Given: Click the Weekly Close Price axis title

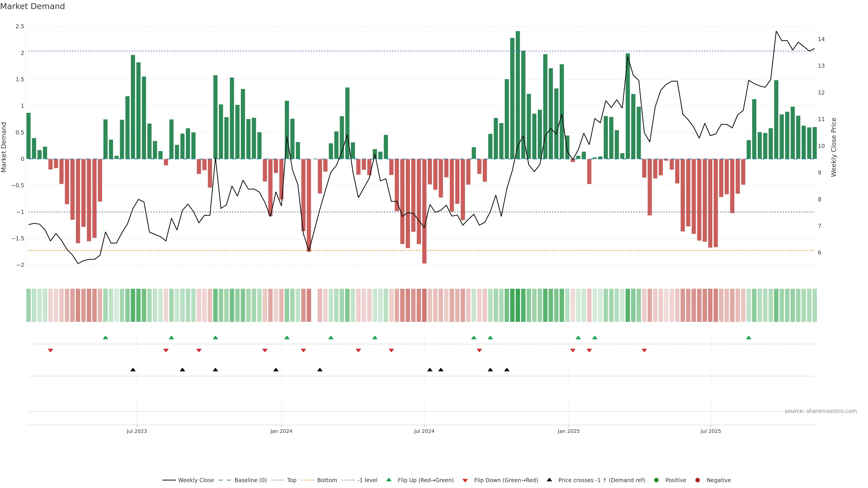Looking at the screenshot, I should pyautogui.click(x=834, y=147).
